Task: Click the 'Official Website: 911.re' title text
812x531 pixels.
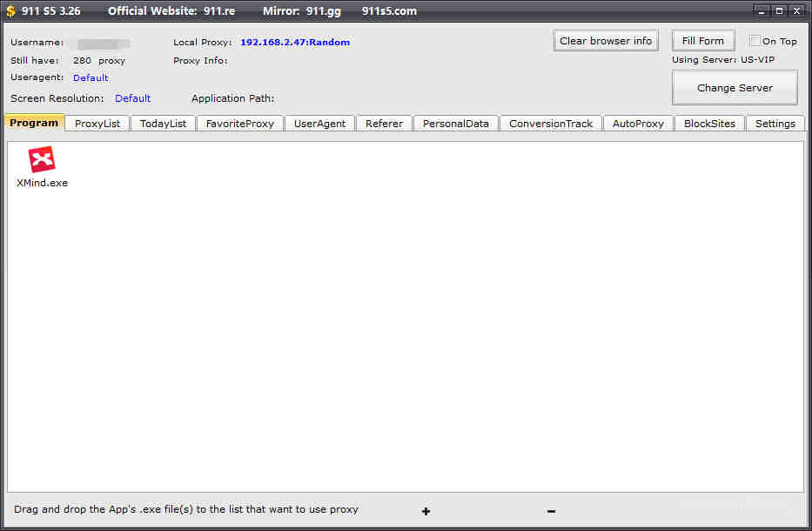Action: pyautogui.click(x=171, y=10)
